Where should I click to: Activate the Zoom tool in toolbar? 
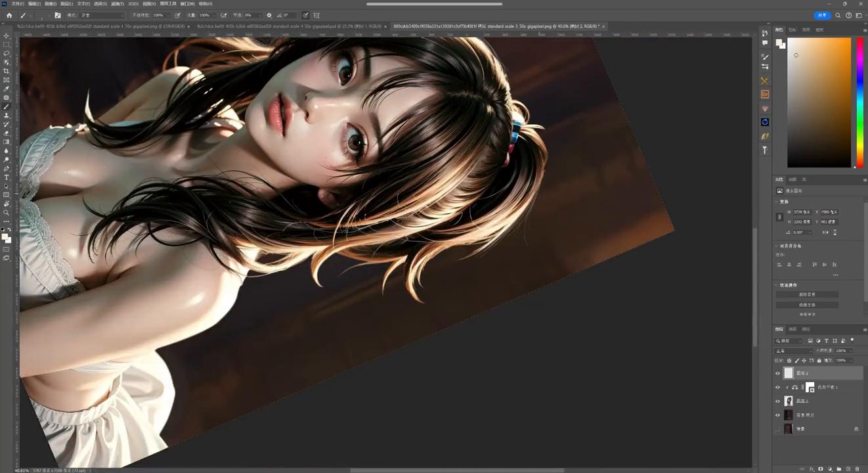click(x=7, y=213)
